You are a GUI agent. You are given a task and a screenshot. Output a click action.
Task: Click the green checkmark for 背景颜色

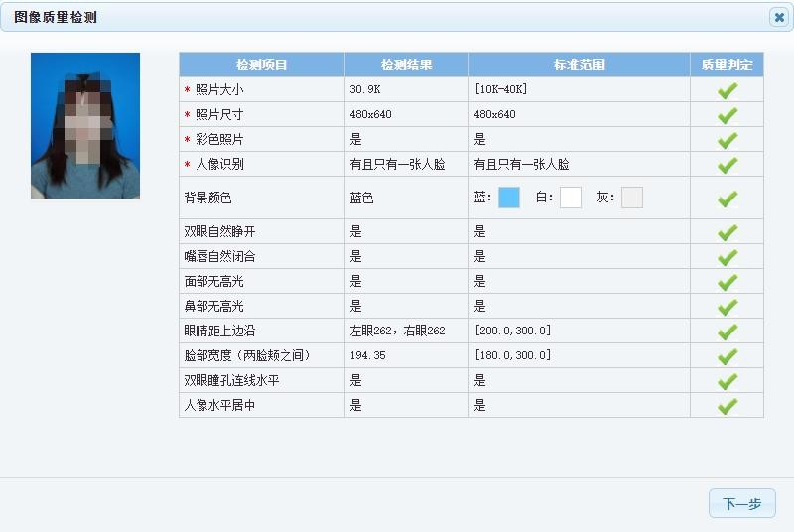tap(728, 199)
